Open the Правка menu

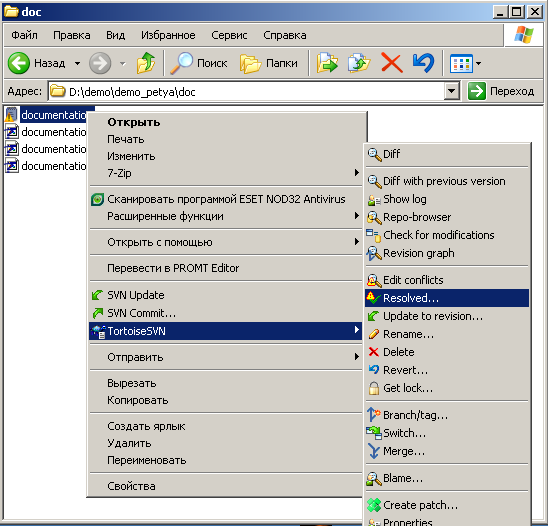coord(72,35)
